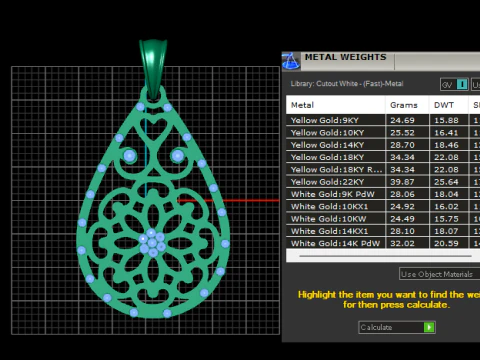The height and width of the screenshot is (360, 480).
Task: Click DWT value 18.46
Action: pos(446,145)
